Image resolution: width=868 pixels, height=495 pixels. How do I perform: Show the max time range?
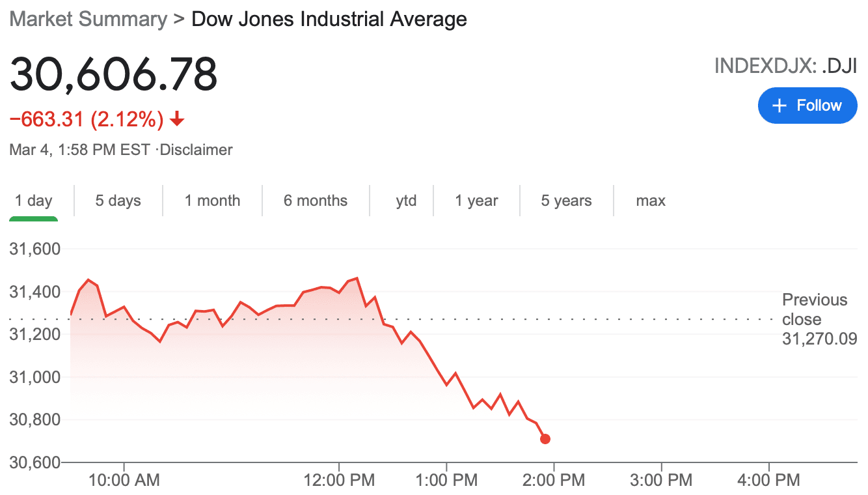[651, 201]
